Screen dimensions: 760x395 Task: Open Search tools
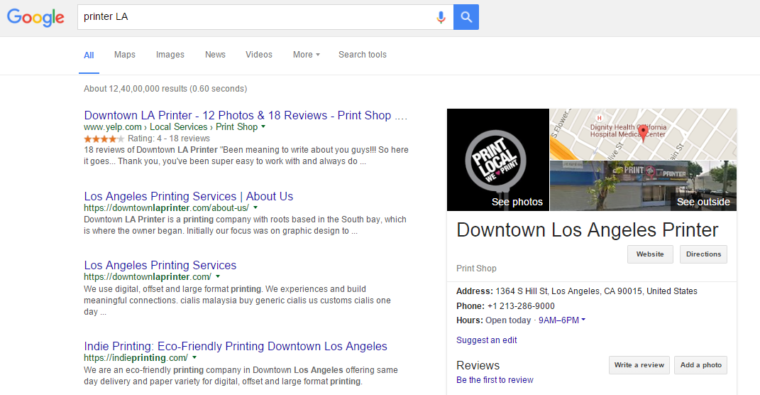(x=363, y=55)
